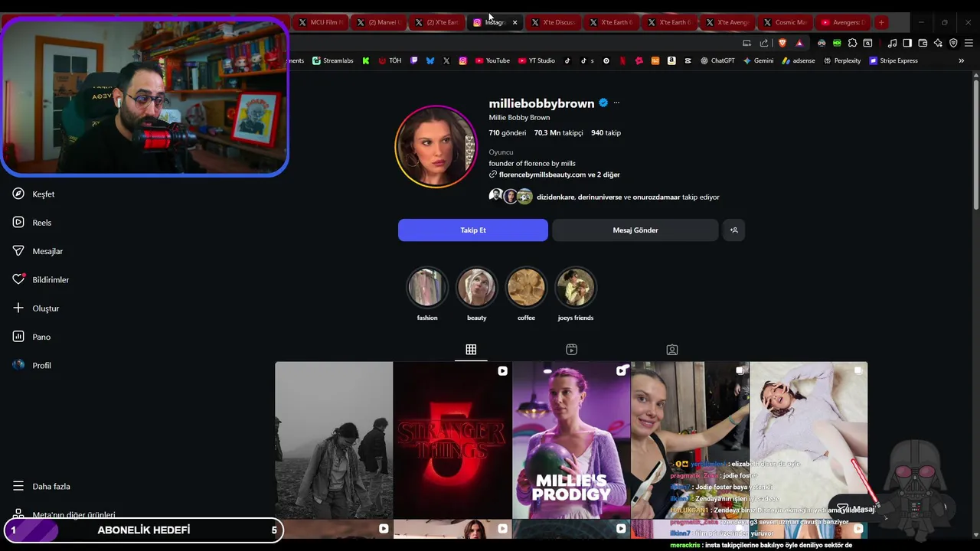Toggle the browser sidebar panel
The image size is (980, 551).
(907, 43)
